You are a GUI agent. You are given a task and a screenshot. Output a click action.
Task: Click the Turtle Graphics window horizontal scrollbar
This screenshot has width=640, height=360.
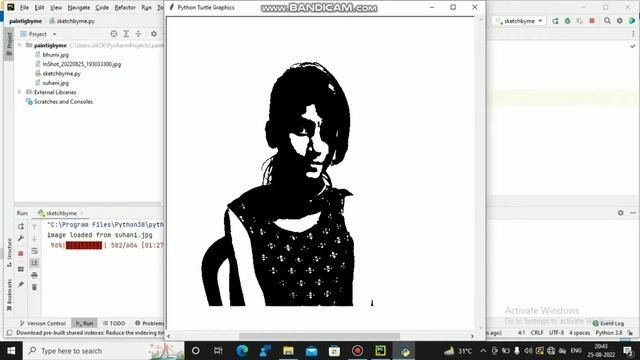[319, 336]
